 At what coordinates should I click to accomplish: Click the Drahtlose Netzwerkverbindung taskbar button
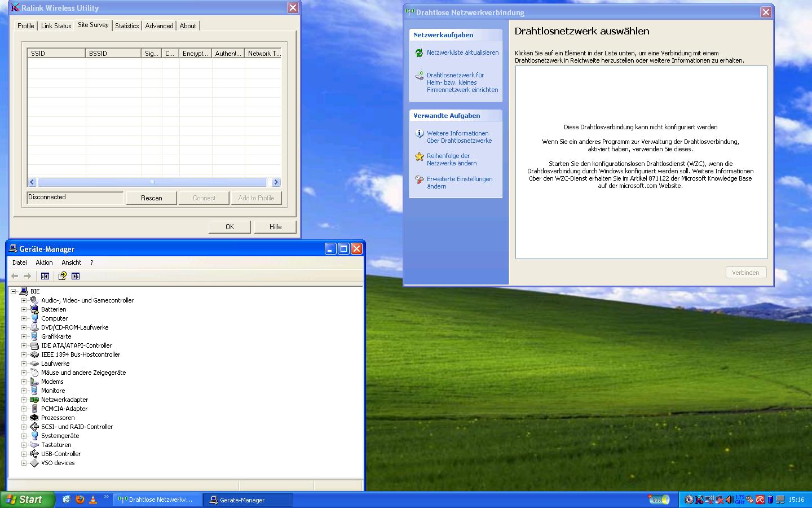pyautogui.click(x=158, y=500)
